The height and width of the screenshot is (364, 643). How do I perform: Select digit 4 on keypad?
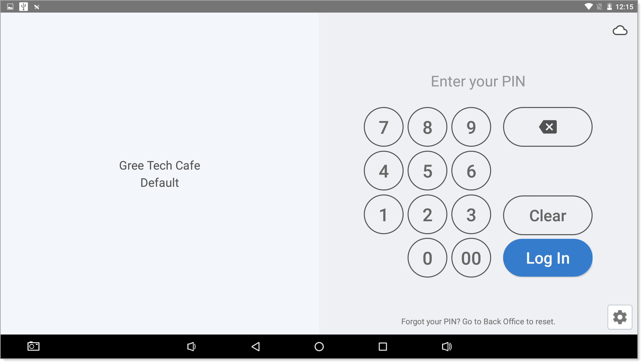pyautogui.click(x=383, y=171)
